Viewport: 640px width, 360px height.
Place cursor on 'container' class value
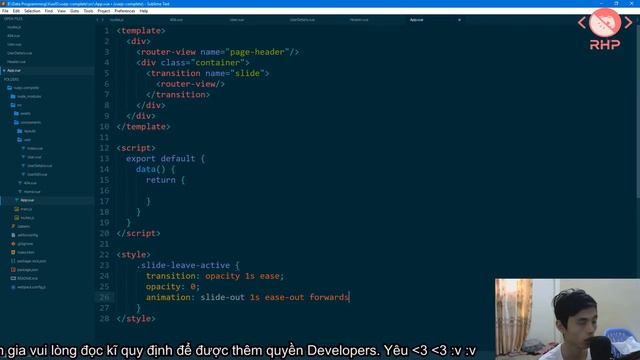[x=218, y=62]
